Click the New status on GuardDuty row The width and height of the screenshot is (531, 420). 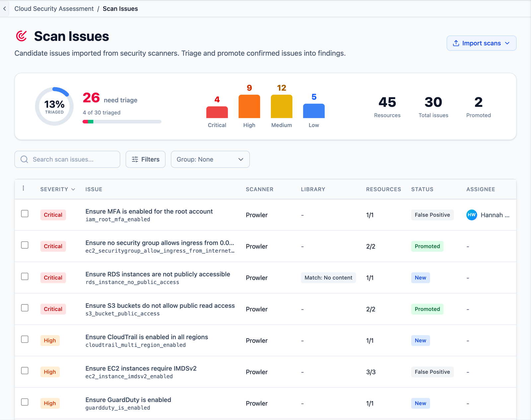tap(420, 403)
